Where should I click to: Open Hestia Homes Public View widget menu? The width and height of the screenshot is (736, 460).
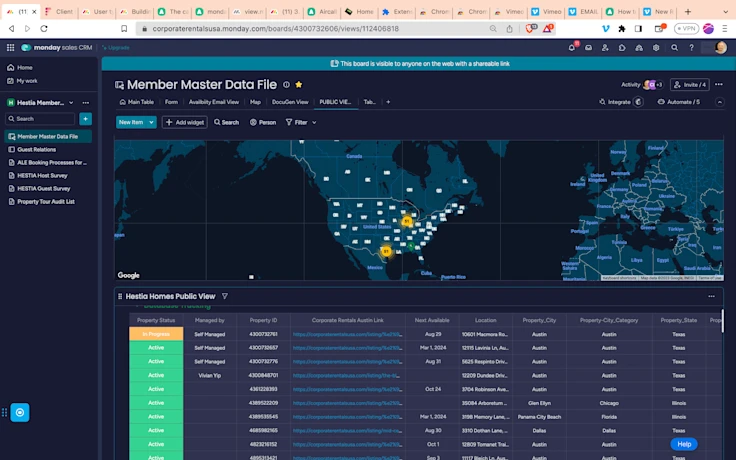point(712,296)
